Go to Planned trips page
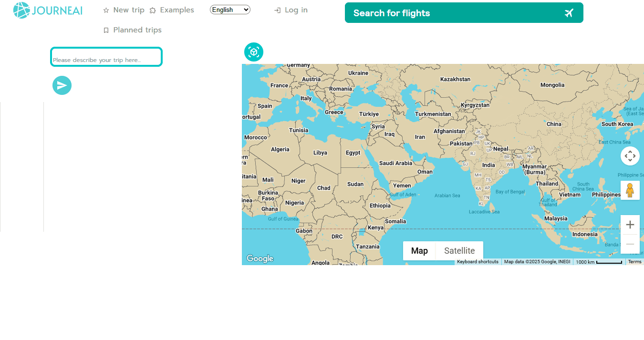 (137, 30)
